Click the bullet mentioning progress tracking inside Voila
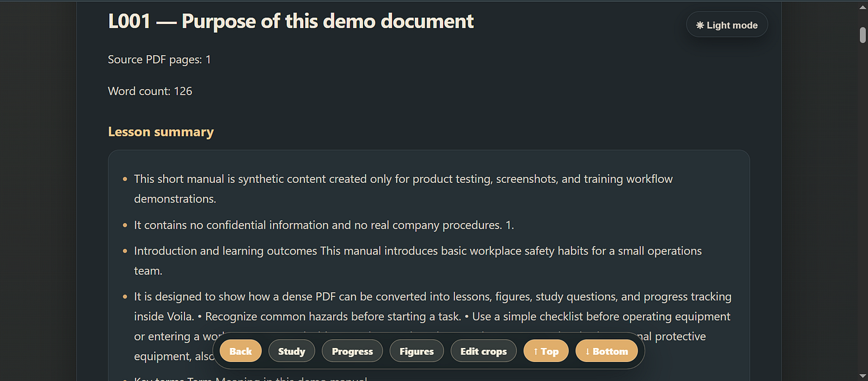Image resolution: width=868 pixels, height=381 pixels. pos(433,326)
